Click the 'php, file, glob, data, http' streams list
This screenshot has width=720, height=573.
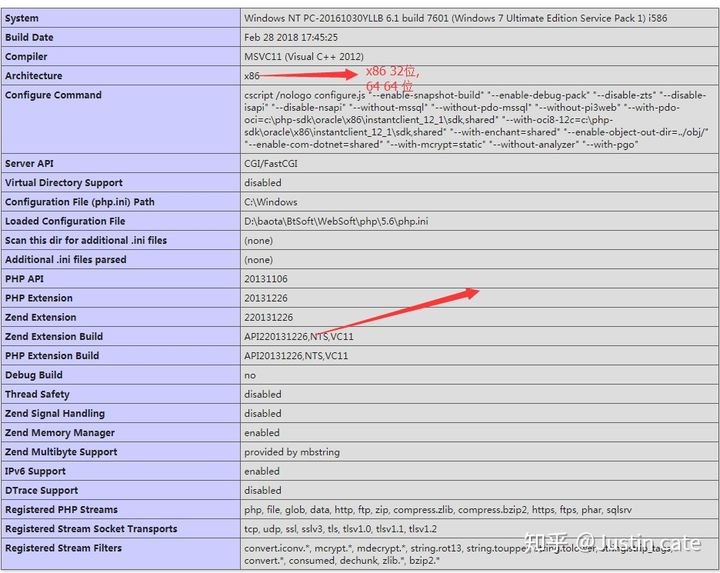pyautogui.click(x=438, y=510)
